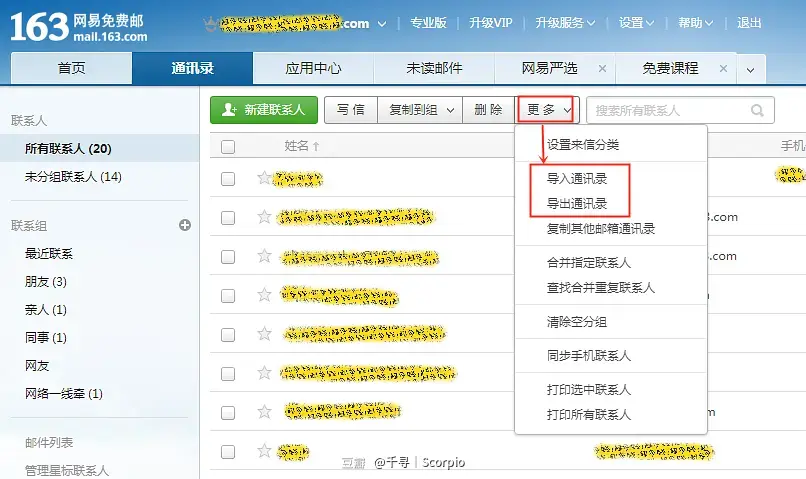Open the 最近联系 group
The height and width of the screenshot is (479, 806).
(49, 253)
